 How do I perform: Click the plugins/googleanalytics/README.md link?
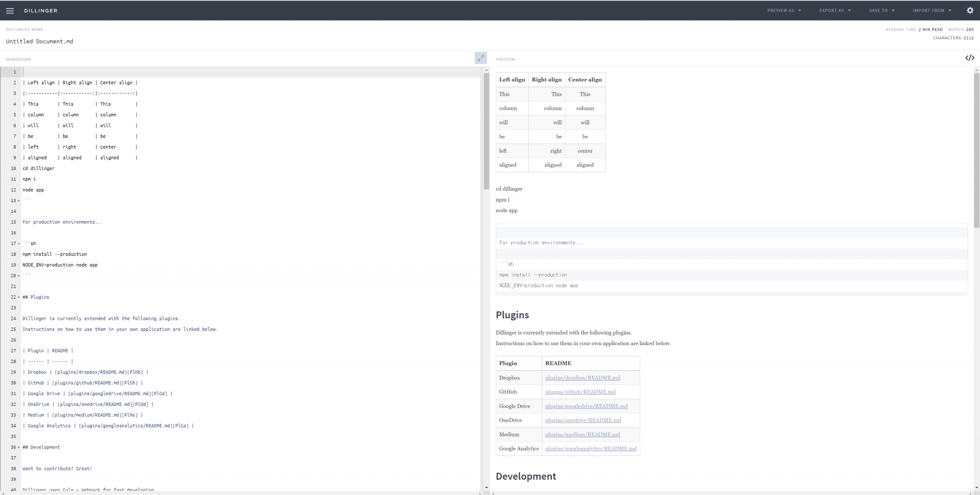pos(590,449)
